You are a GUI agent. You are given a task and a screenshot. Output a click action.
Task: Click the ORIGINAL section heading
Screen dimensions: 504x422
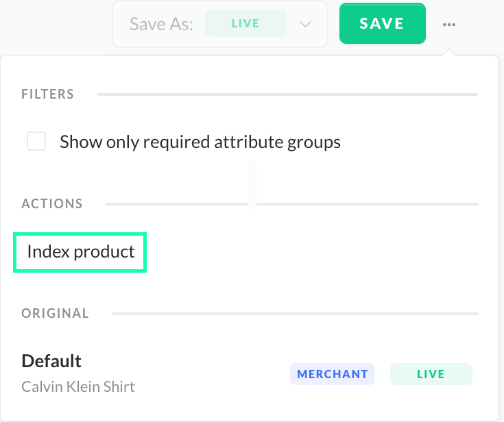click(55, 313)
